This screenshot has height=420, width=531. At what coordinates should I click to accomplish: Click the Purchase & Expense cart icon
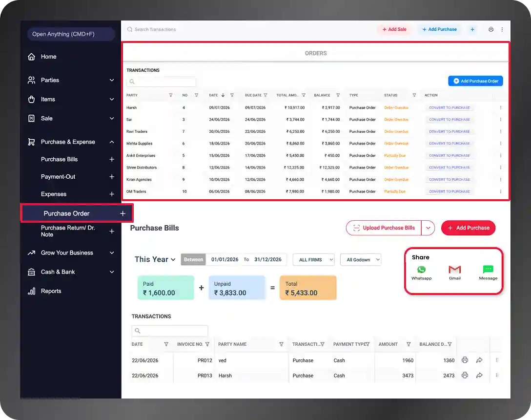(x=32, y=142)
